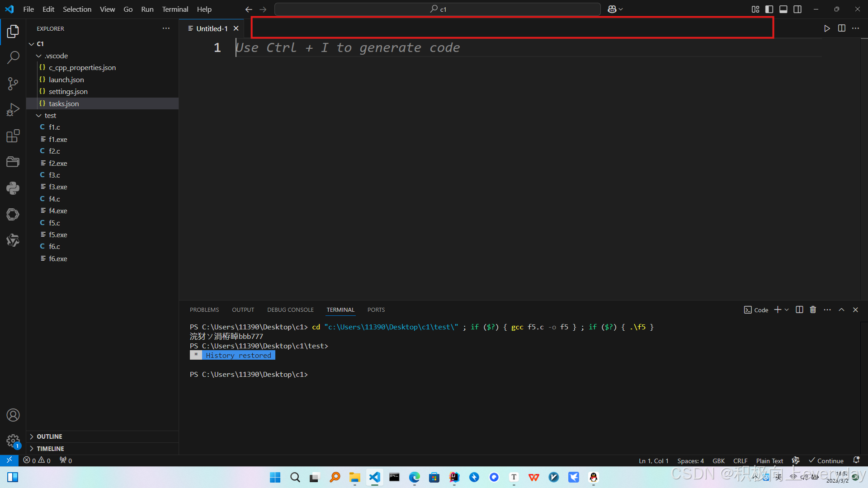This screenshot has height=488, width=868.
Task: Kill terminal with the trash icon
Action: pos(813,310)
